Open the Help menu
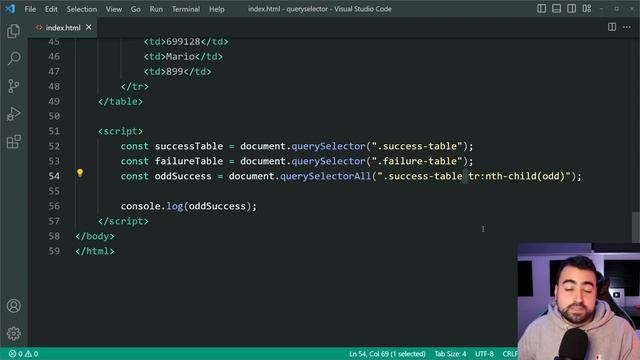The height and width of the screenshot is (360, 640). pyautogui.click(x=217, y=9)
